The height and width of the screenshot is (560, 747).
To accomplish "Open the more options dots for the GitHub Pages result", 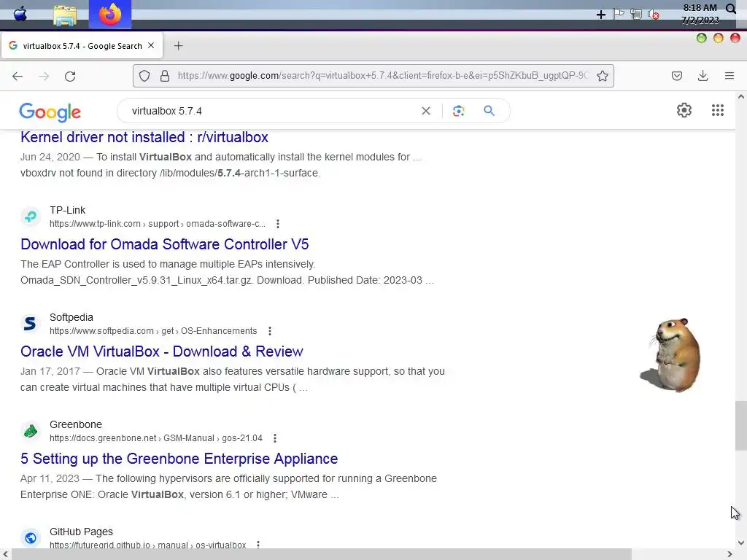I will [258, 544].
